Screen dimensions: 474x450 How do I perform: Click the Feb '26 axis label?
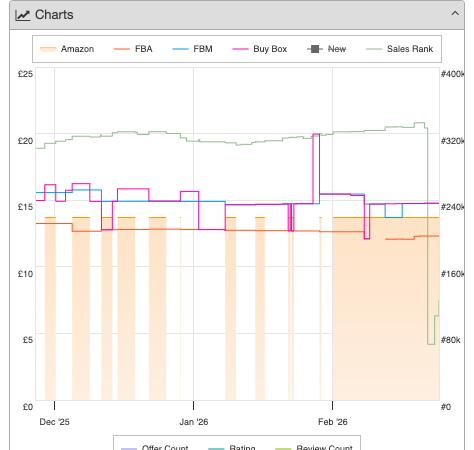333,422
